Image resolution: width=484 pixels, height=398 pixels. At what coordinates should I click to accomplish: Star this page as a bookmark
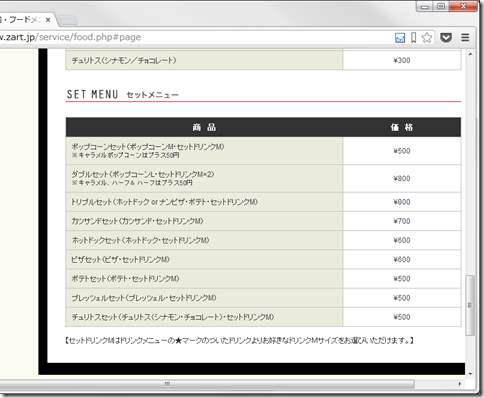(x=427, y=37)
